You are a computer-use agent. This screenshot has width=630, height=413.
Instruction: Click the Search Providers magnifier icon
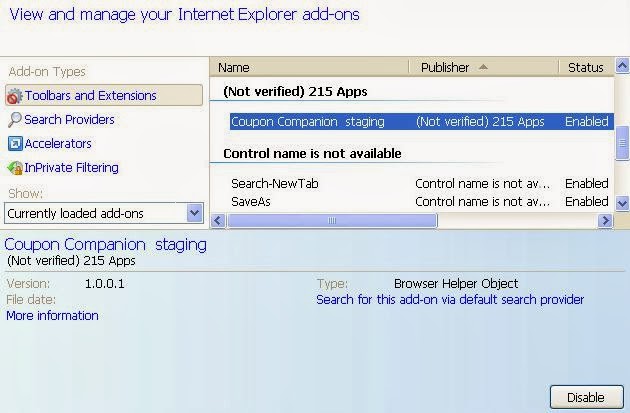(14, 120)
